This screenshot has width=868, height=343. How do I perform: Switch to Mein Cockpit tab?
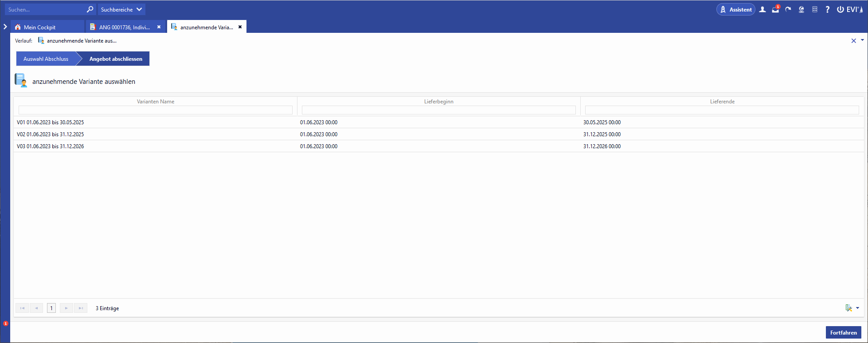point(40,27)
